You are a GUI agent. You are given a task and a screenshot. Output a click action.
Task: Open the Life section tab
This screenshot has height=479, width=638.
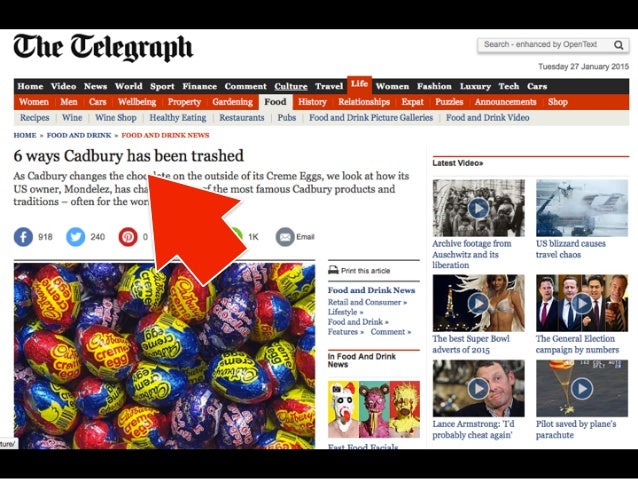359,85
